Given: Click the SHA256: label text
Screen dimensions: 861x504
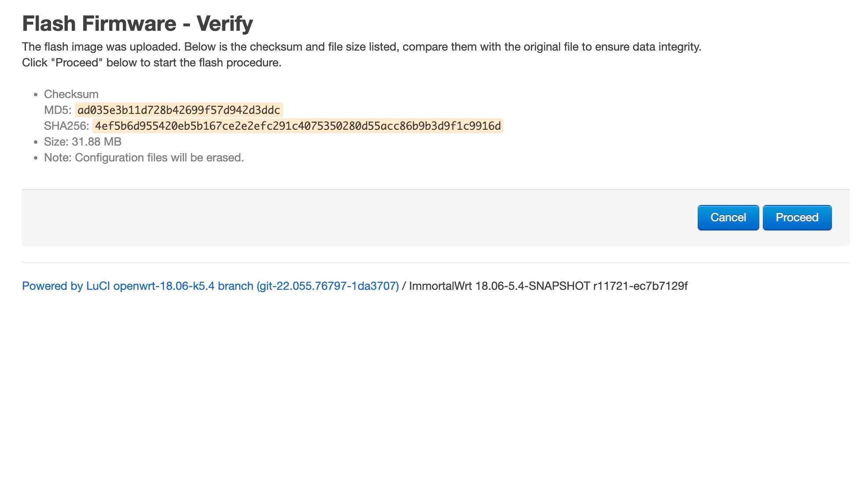Looking at the screenshot, I should tap(66, 126).
